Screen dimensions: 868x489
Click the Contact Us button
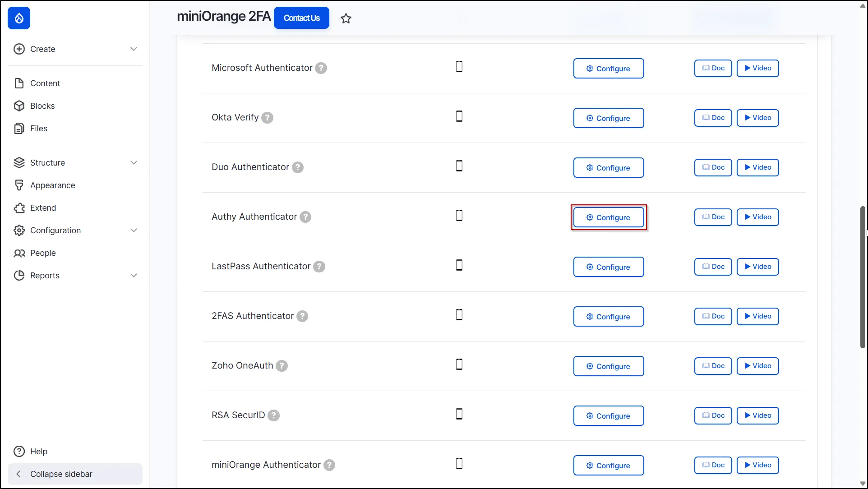click(x=301, y=18)
